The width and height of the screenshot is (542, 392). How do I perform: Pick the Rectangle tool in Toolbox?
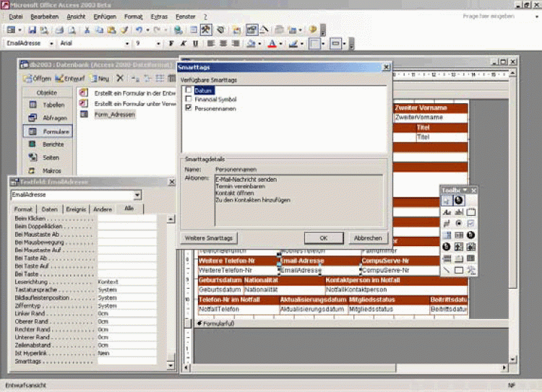[x=459, y=270]
